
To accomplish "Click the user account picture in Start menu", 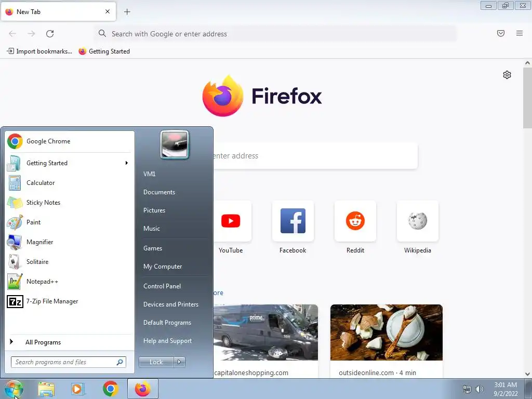I will (175, 144).
